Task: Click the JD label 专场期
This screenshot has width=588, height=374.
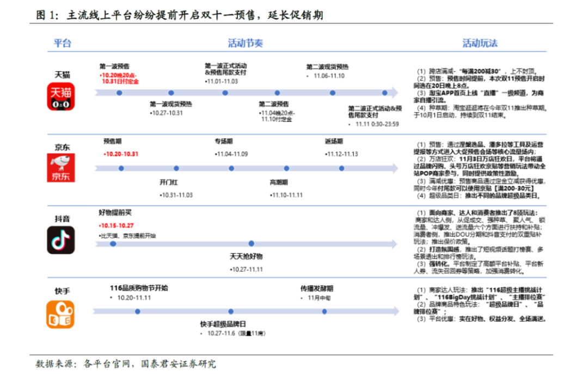Action: (x=224, y=142)
